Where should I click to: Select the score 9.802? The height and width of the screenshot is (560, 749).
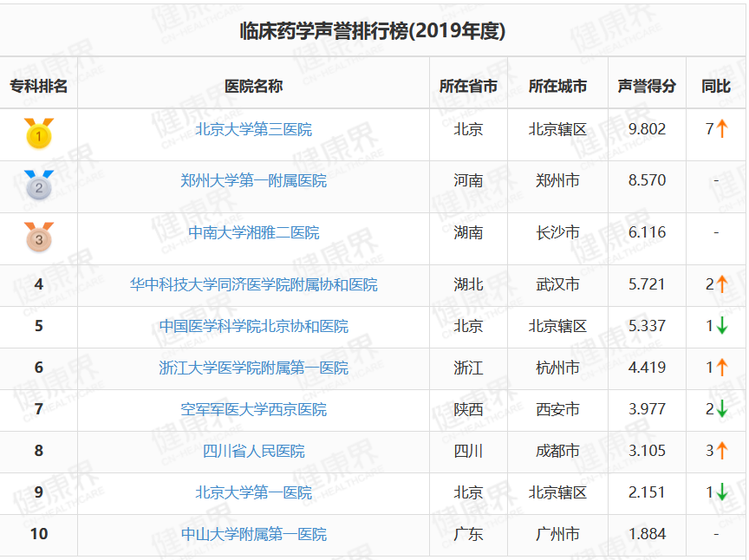(x=647, y=129)
